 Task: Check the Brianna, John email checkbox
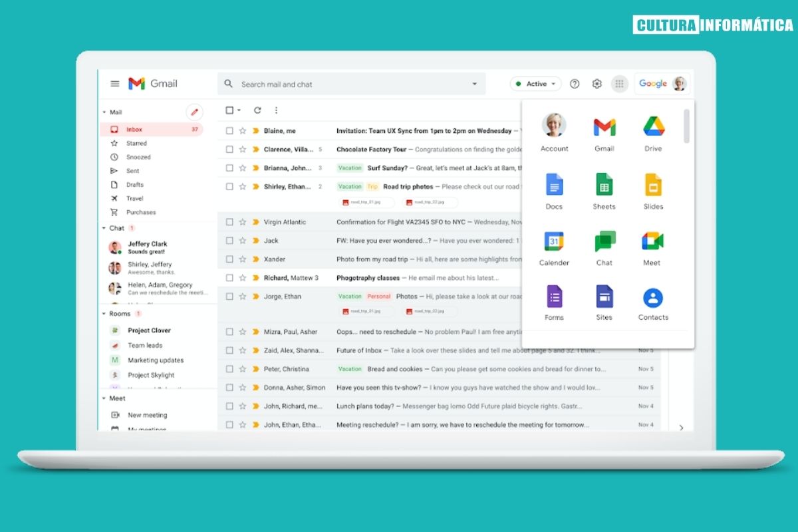(x=229, y=168)
